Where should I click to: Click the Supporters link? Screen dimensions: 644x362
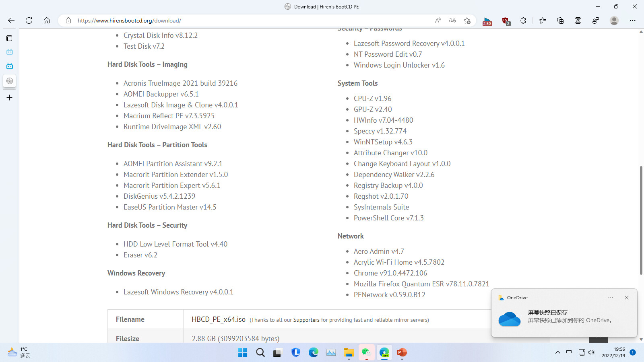pos(306,320)
